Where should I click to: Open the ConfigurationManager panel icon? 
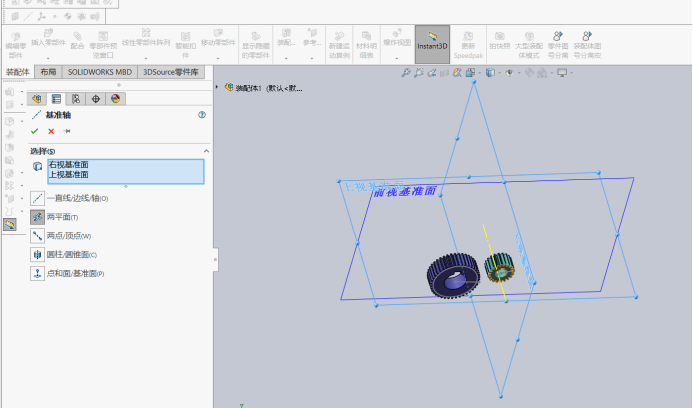[76, 99]
